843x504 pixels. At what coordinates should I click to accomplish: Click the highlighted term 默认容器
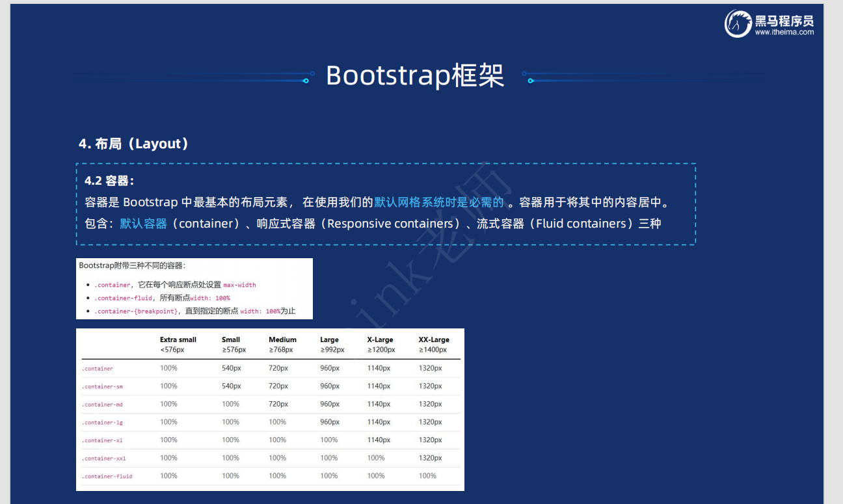(x=144, y=224)
